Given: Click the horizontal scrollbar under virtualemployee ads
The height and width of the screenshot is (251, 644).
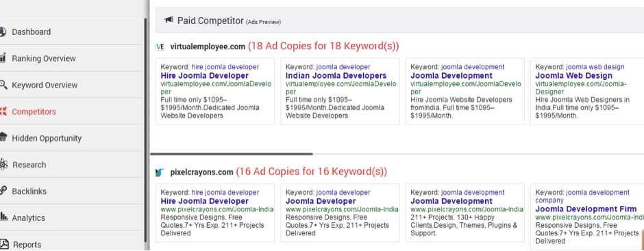Looking at the screenshot, I should [232, 154].
